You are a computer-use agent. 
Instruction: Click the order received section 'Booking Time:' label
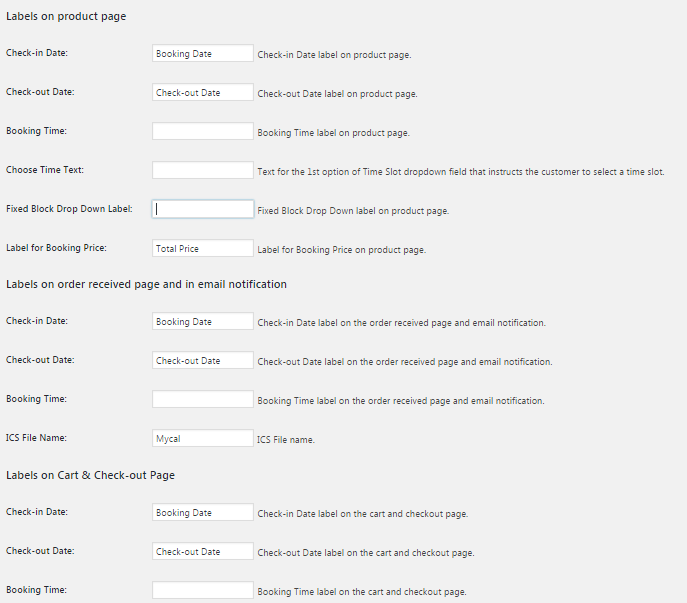click(36, 399)
